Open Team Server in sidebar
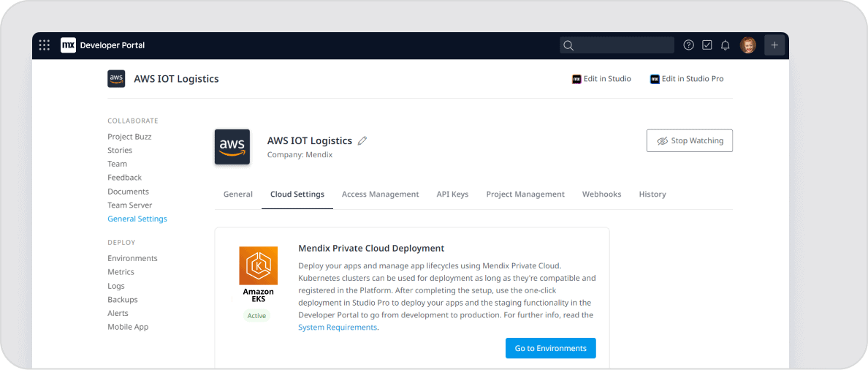 (x=130, y=205)
